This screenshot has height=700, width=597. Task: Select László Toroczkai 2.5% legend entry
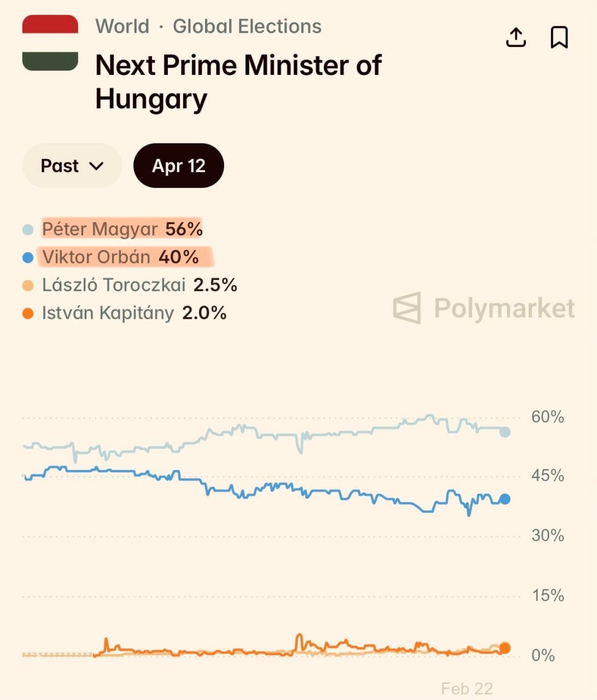[139, 285]
